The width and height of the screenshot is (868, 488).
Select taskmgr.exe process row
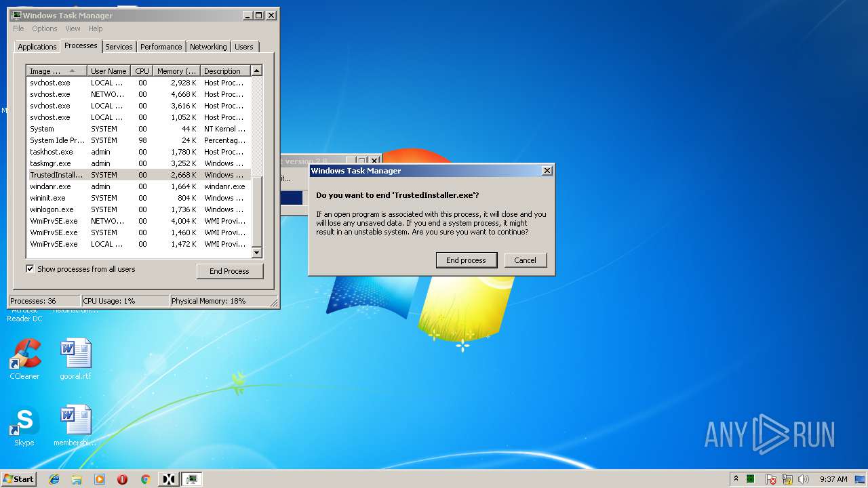[138, 163]
